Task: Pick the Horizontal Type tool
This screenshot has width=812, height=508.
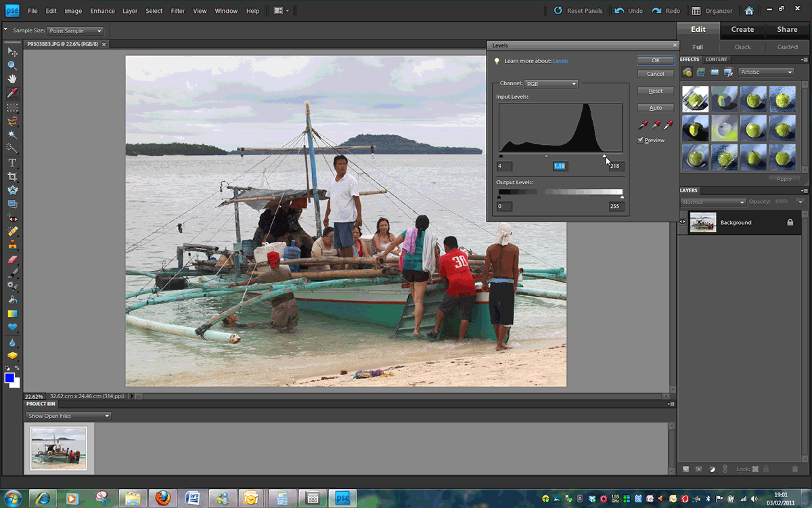Action: [12, 163]
